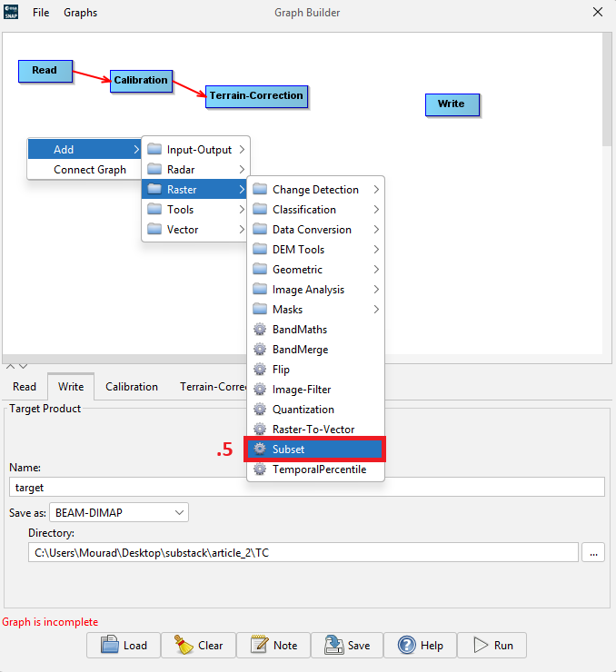
Task: Click the Directory path field
Action: (x=303, y=552)
